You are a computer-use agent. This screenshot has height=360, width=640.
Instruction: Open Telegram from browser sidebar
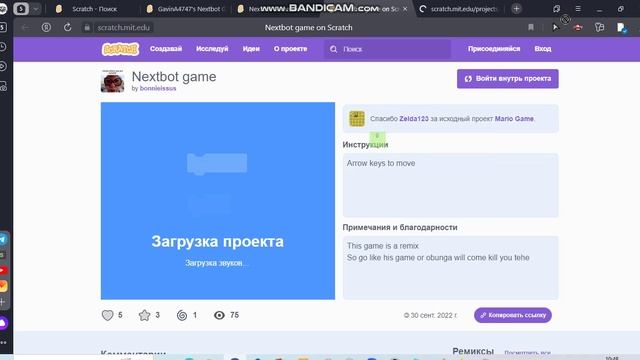click(x=3, y=240)
